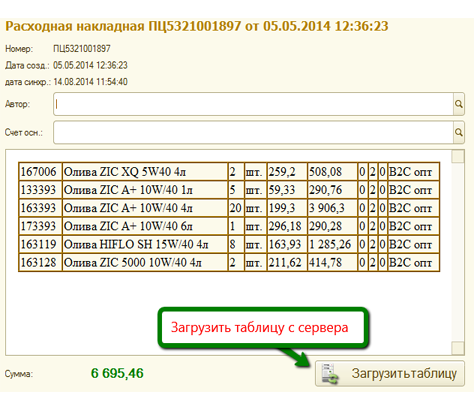474x415 pixels.
Task: Click the price cell 296,18
Action: [x=287, y=226]
